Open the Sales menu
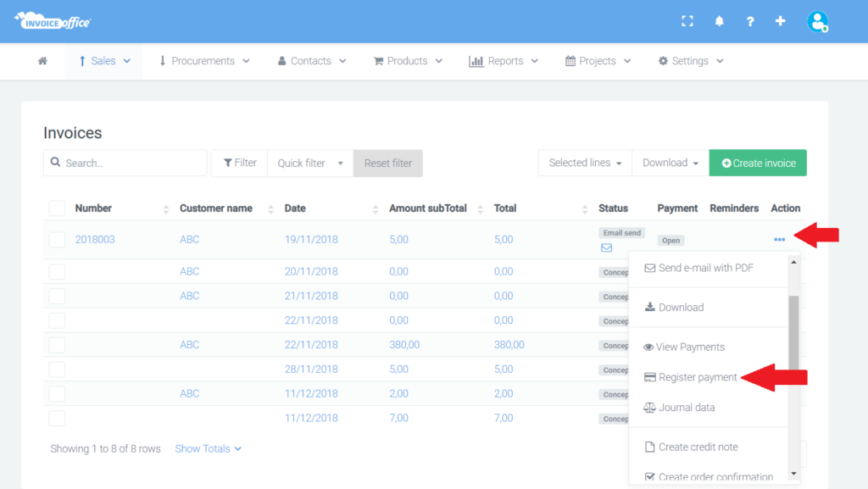868x489 pixels. [x=104, y=61]
